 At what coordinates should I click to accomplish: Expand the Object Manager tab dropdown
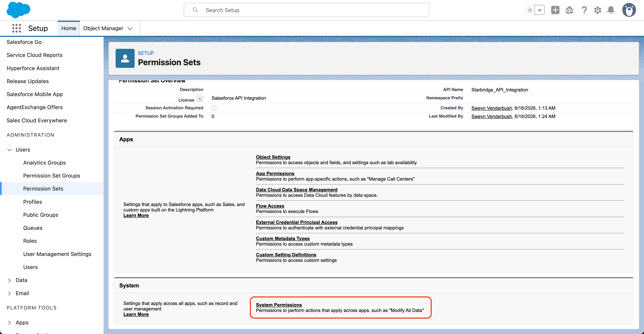pos(130,28)
